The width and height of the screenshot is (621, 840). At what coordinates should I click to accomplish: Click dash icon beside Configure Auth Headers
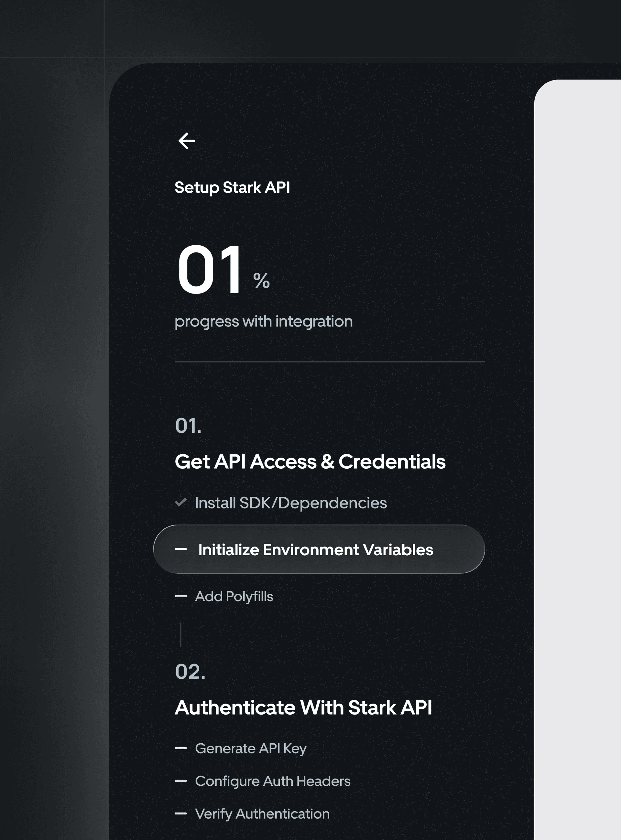pos(181,781)
